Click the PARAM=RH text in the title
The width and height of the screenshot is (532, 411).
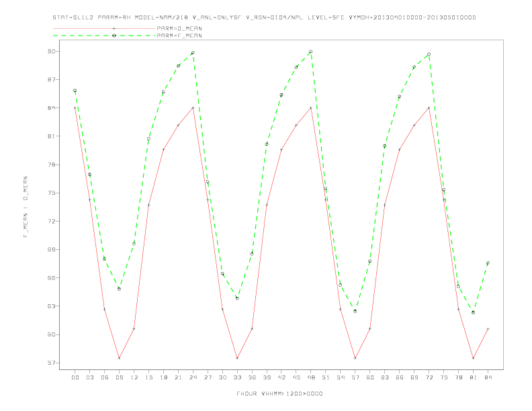coord(114,17)
